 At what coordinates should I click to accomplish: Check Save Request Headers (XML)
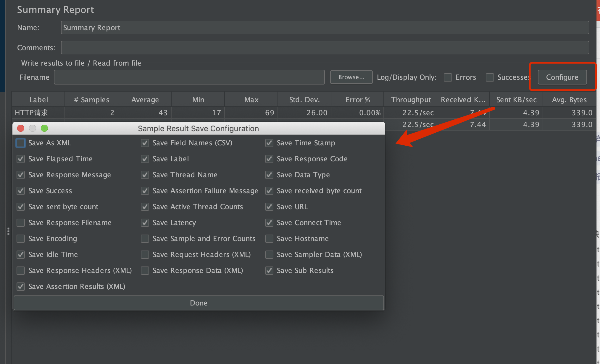[145, 255]
